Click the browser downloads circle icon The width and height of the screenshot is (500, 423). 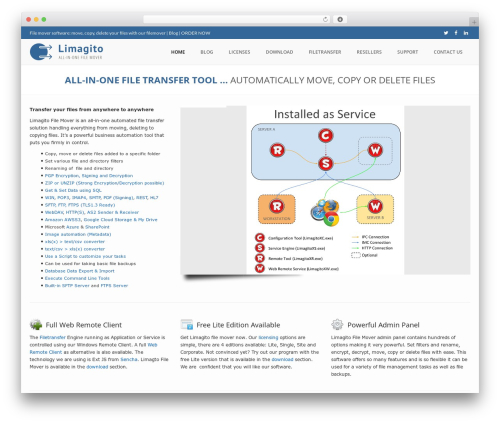click(x=340, y=19)
